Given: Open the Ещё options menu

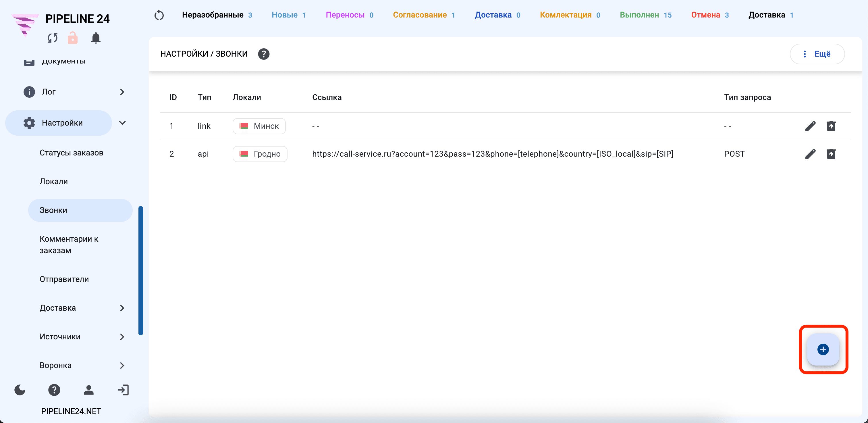Looking at the screenshot, I should click(x=817, y=54).
